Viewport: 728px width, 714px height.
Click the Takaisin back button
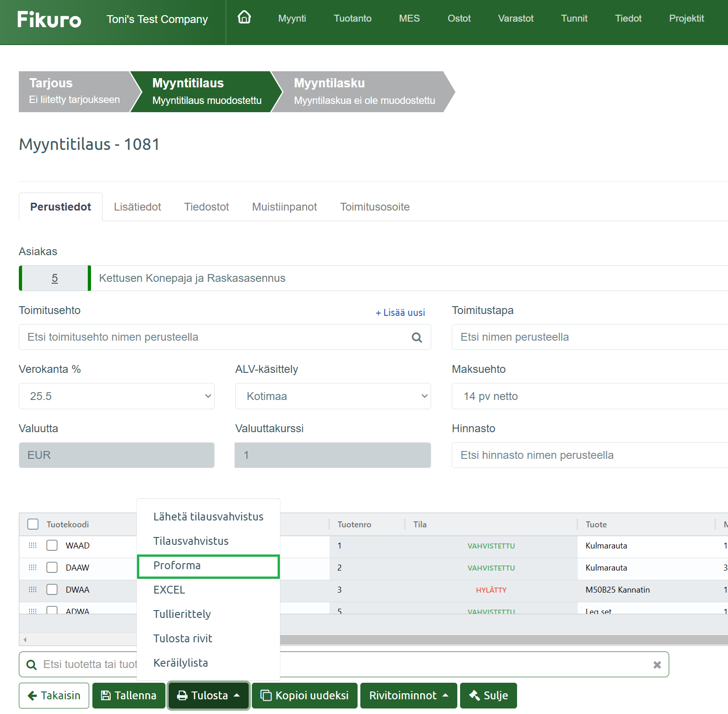point(54,696)
